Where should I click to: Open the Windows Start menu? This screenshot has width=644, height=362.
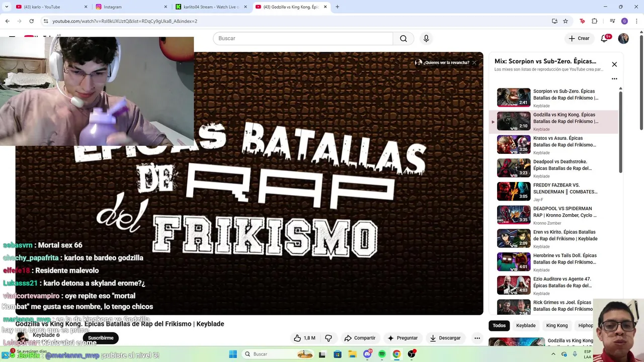pyautogui.click(x=233, y=354)
